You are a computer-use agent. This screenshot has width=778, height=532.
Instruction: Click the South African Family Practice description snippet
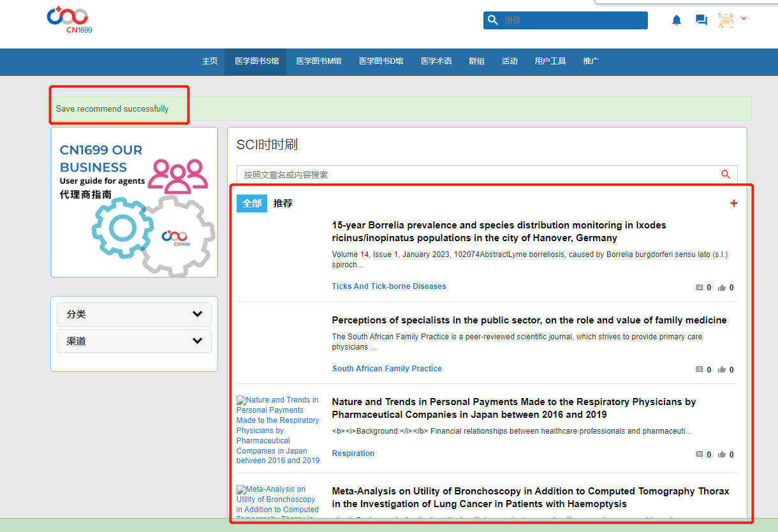point(517,342)
